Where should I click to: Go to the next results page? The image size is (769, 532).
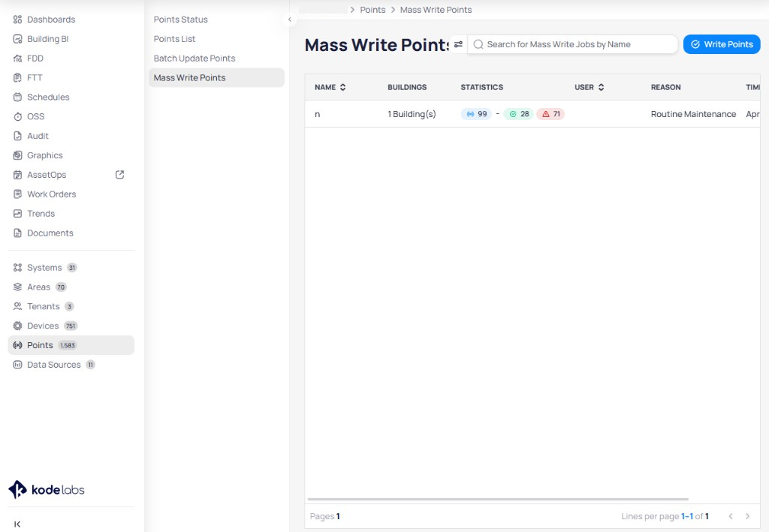click(x=747, y=516)
